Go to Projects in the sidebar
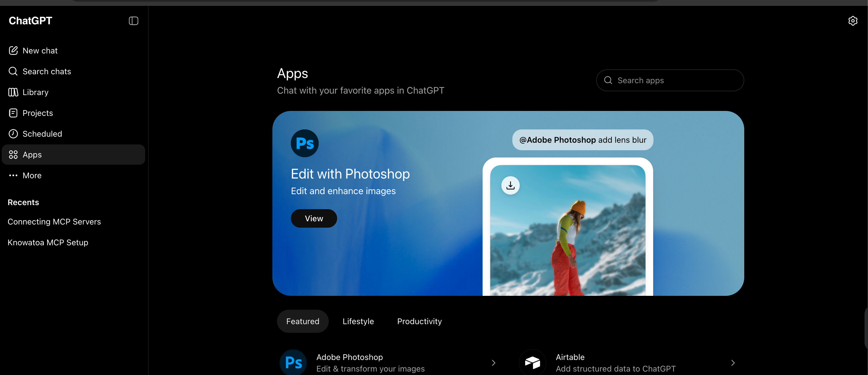 [73, 113]
